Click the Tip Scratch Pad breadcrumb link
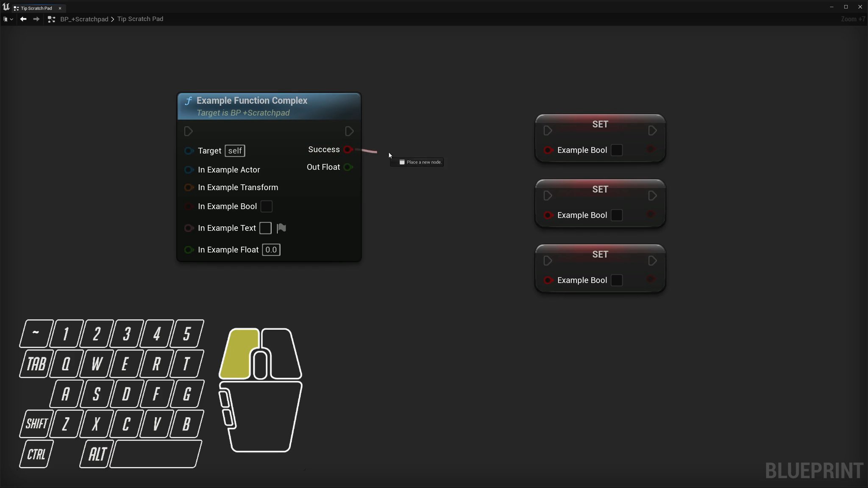 (x=140, y=19)
